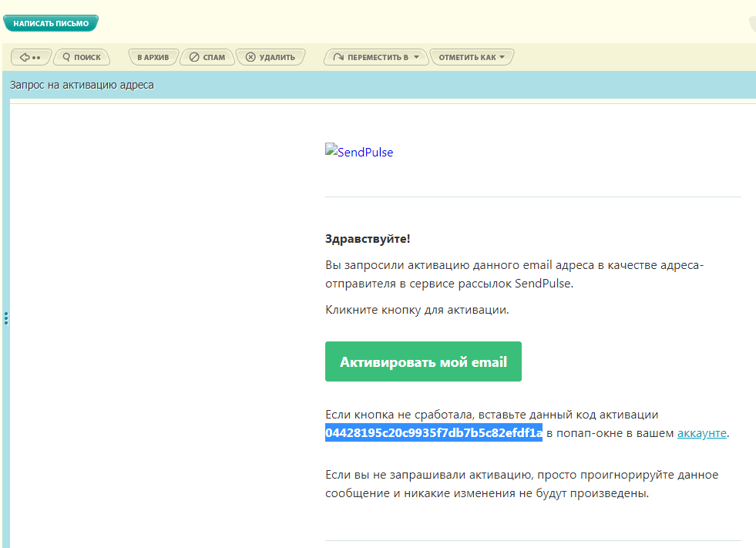Archive the email with В архив
This screenshot has height=548, width=756.
point(153,57)
